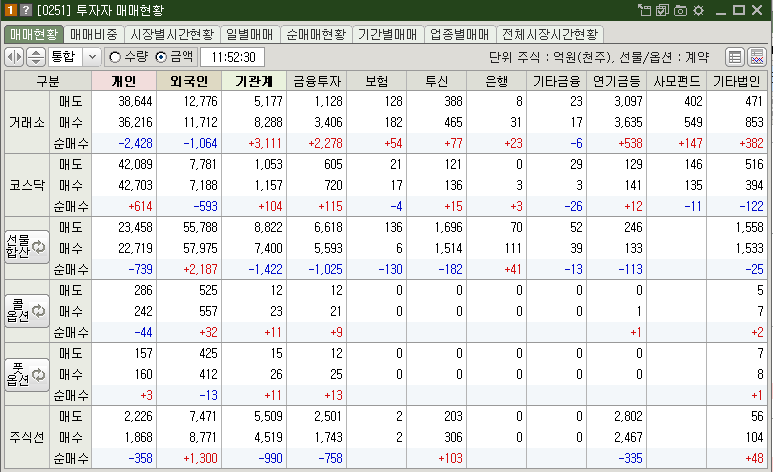Click the +3,111 기관계 net value

tap(265, 144)
